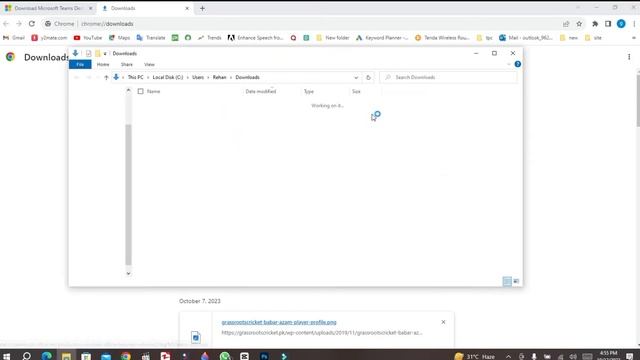
Task: Open the Chrome profile avatar
Action: [621, 24]
